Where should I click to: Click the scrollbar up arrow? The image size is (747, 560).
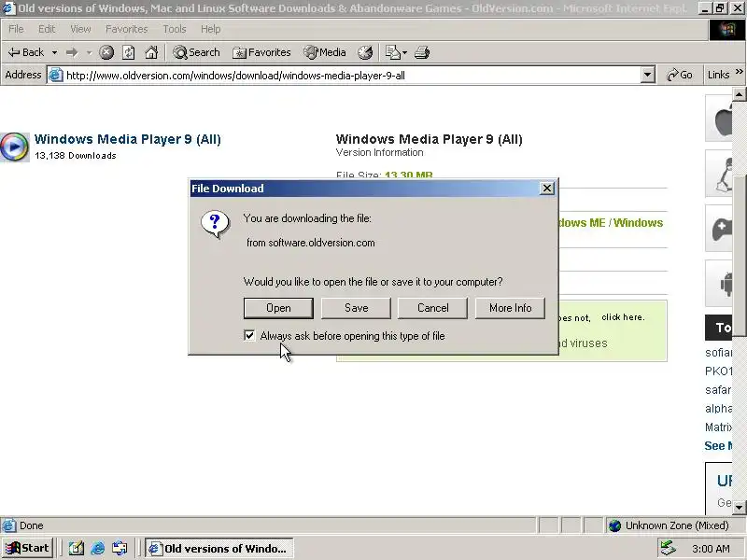(x=739, y=94)
